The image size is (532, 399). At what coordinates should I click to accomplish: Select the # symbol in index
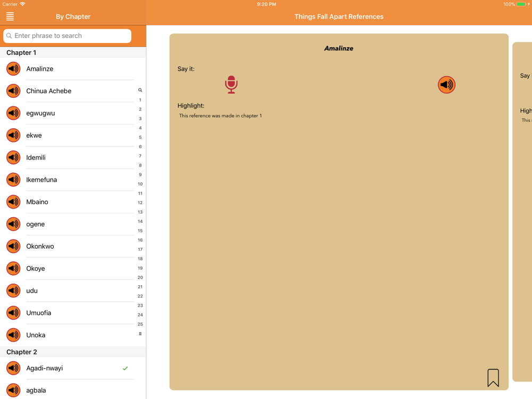pyautogui.click(x=140, y=334)
